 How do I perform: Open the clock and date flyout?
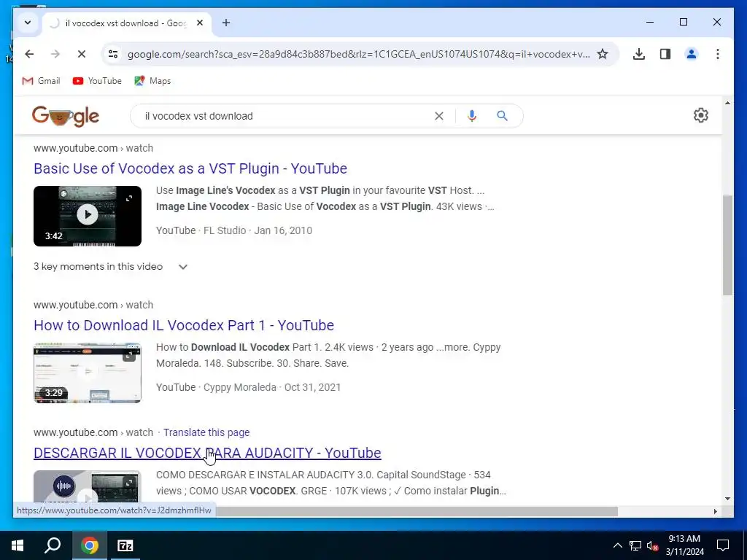pyautogui.click(x=684, y=545)
